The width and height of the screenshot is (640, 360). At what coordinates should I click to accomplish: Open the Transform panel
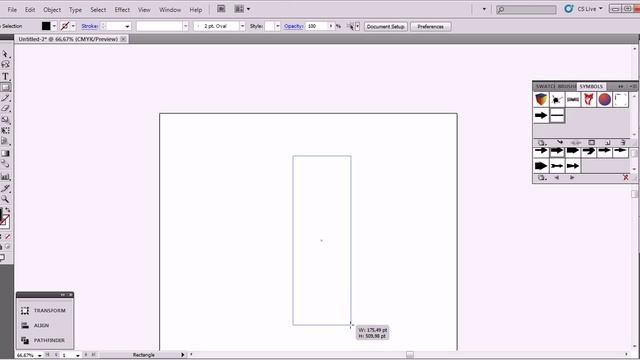click(44, 311)
